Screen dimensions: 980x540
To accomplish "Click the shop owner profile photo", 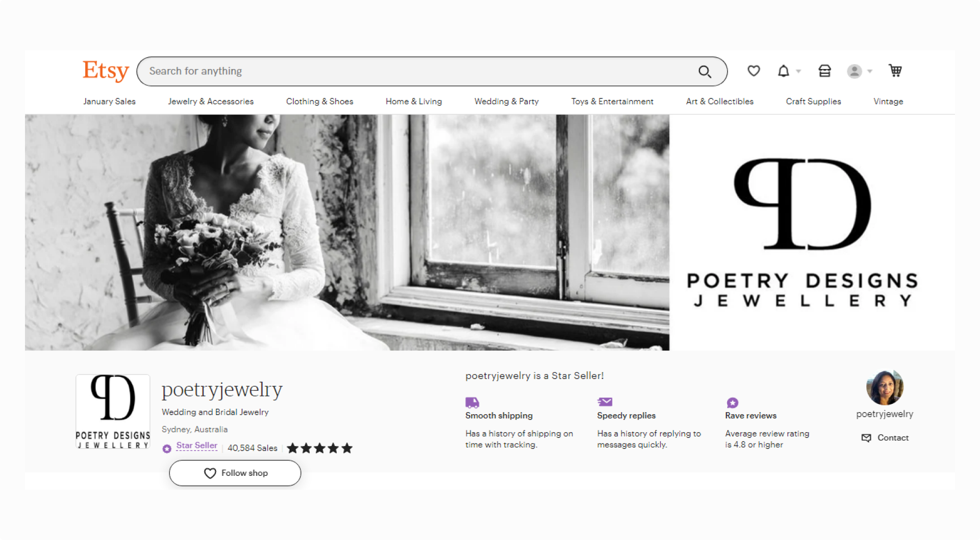I will click(x=885, y=387).
